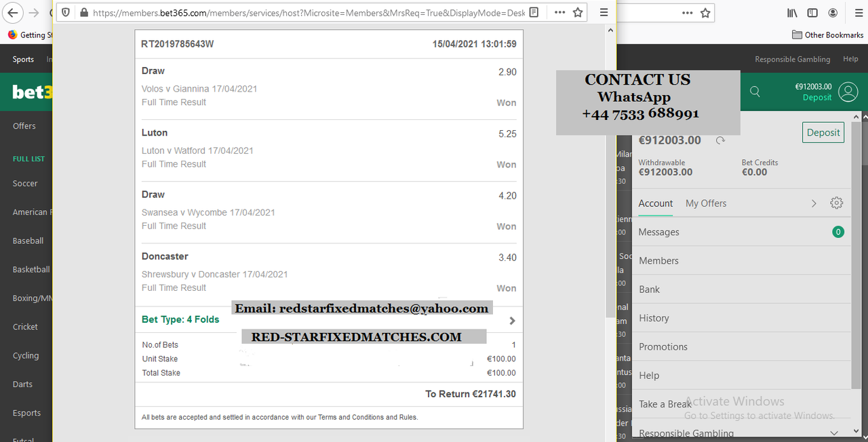Click the bookmark star in the background browser window
The width and height of the screenshot is (868, 442).
[x=705, y=13]
